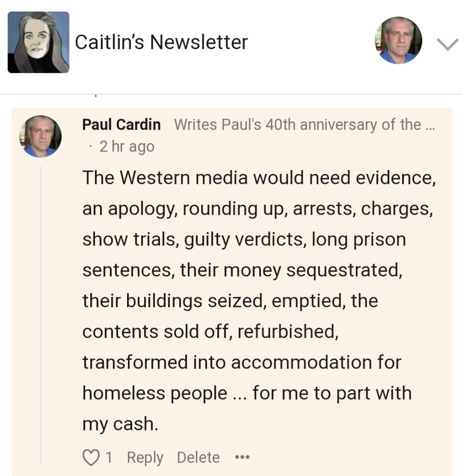Click the "2 hr ago" comment timestamp
Screen dimensions: 462x476
(x=127, y=146)
